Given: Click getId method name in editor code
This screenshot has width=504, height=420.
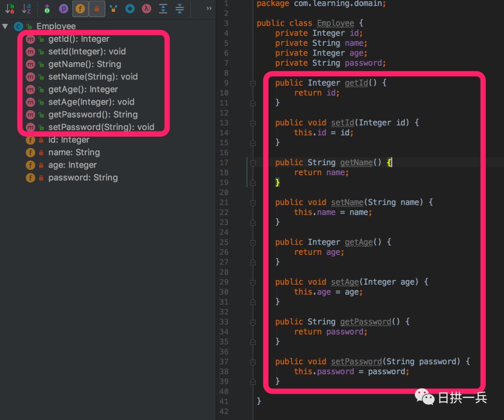Looking at the screenshot, I should coord(356,83).
